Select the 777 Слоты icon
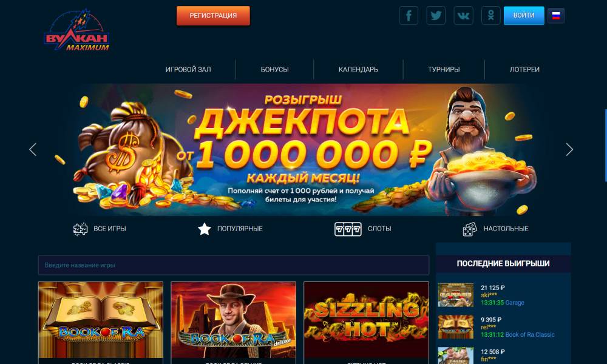607x364 pixels. coord(348,229)
